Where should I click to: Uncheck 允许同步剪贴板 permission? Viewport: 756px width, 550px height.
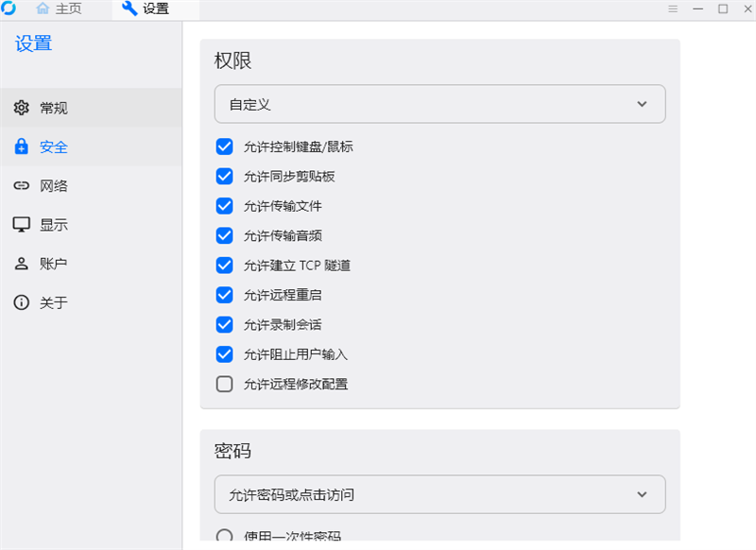point(224,176)
